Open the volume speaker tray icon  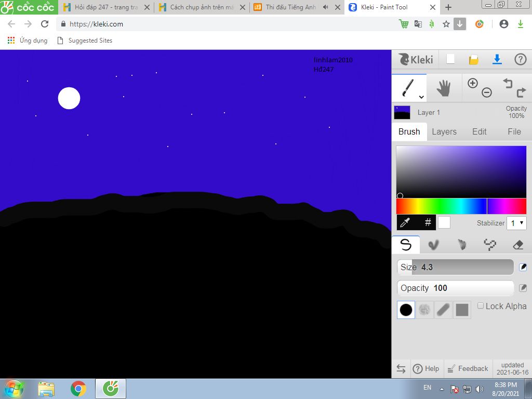[480, 389]
